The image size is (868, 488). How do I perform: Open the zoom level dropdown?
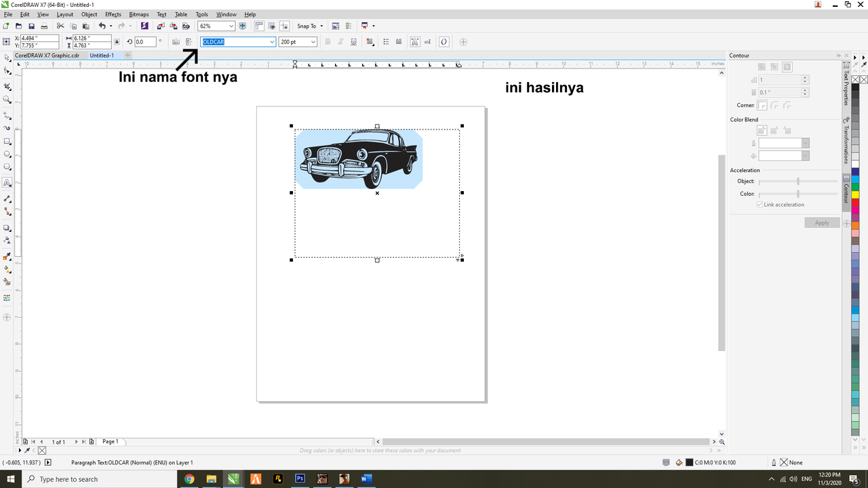pos(231,26)
